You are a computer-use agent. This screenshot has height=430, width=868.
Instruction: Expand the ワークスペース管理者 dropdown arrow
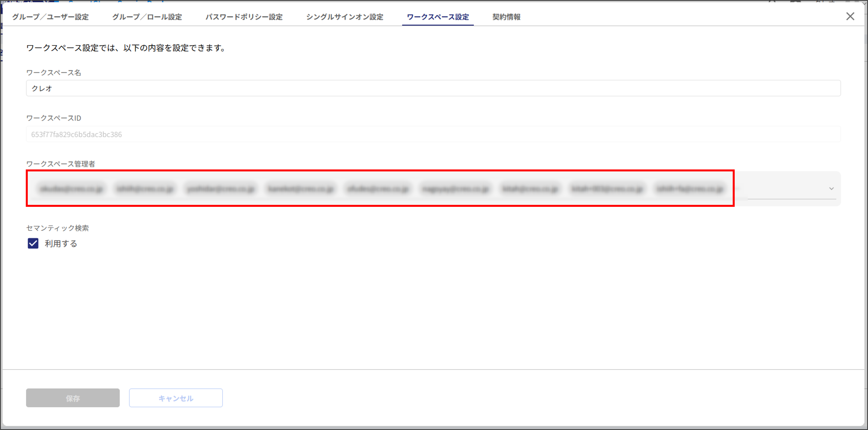[831, 189]
